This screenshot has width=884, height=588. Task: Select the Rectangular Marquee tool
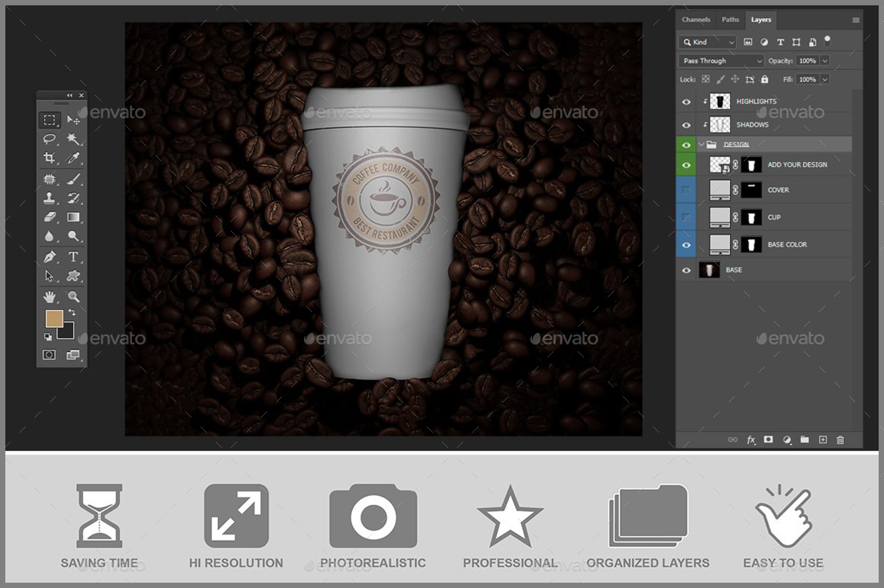(50, 119)
